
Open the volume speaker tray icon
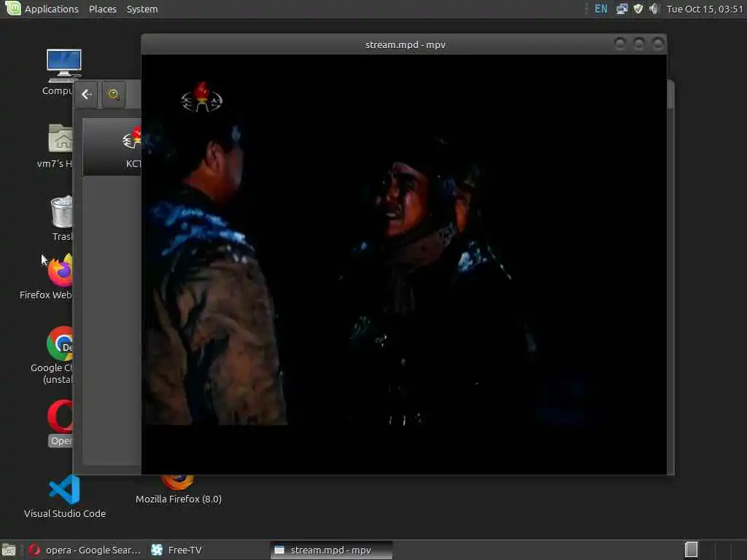tap(654, 9)
